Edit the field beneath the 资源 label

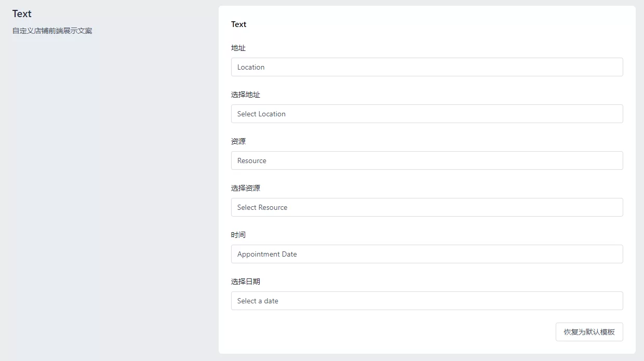pyautogui.click(x=426, y=161)
